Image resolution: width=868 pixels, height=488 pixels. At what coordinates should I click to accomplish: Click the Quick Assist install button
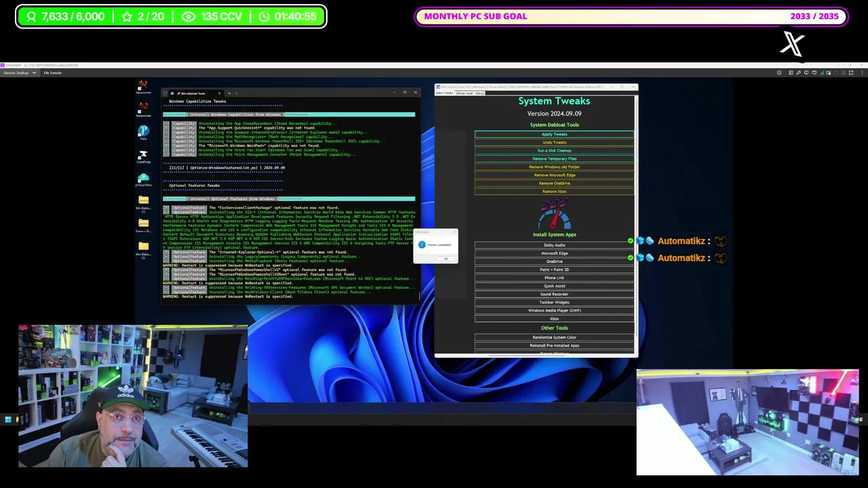554,286
